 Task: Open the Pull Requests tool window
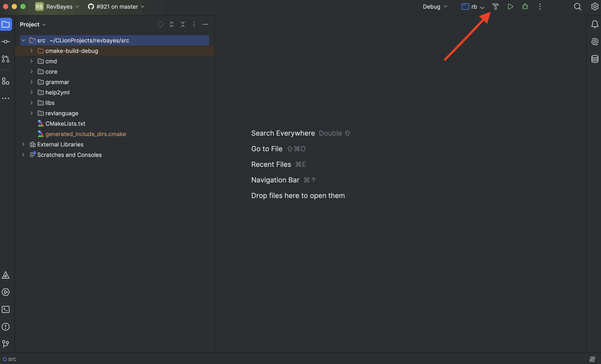[6, 59]
